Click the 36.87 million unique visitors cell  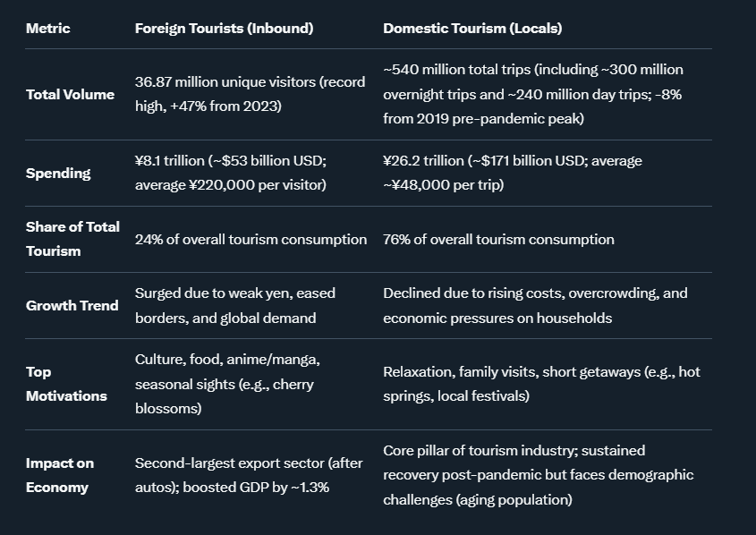[x=250, y=94]
